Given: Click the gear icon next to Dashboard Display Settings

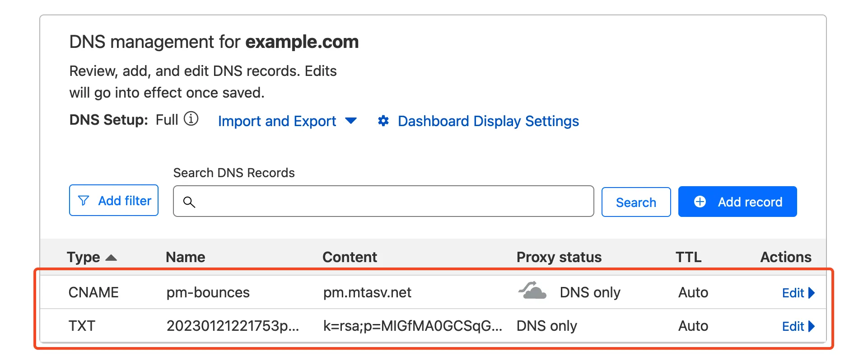Looking at the screenshot, I should [x=383, y=121].
